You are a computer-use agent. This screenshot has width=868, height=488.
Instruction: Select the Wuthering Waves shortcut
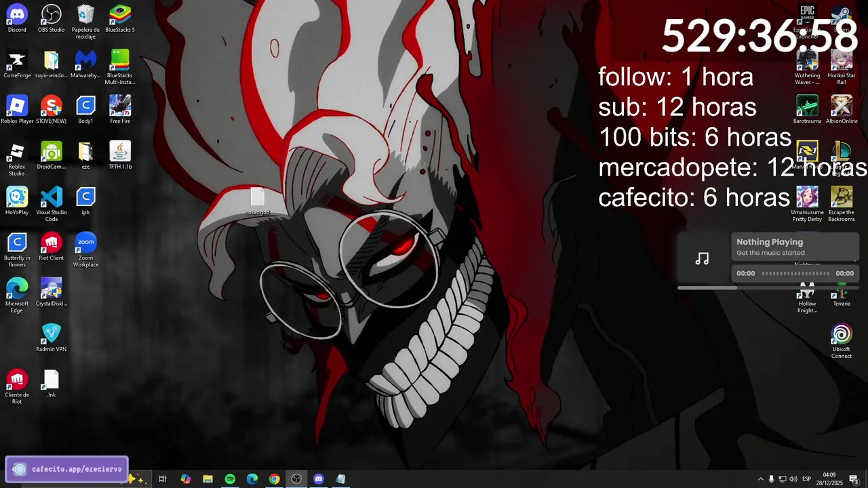(x=807, y=68)
